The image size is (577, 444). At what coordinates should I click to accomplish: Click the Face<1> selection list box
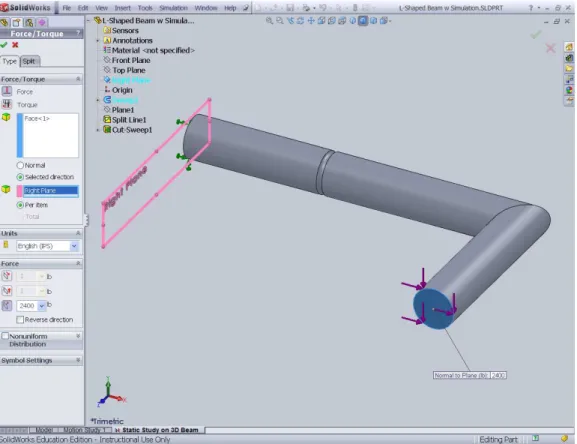click(50, 135)
